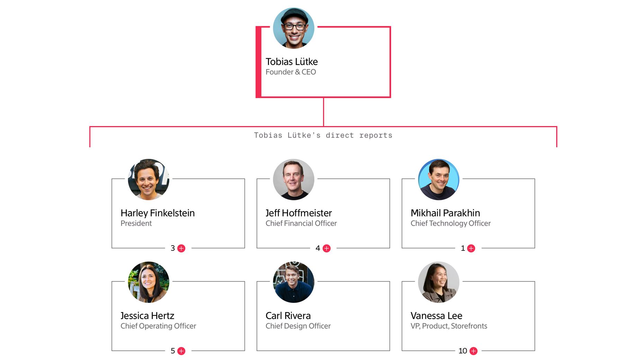The height and width of the screenshot is (362, 644).
Task: Open the Harley Finkelstein name link
Action: coord(158,213)
